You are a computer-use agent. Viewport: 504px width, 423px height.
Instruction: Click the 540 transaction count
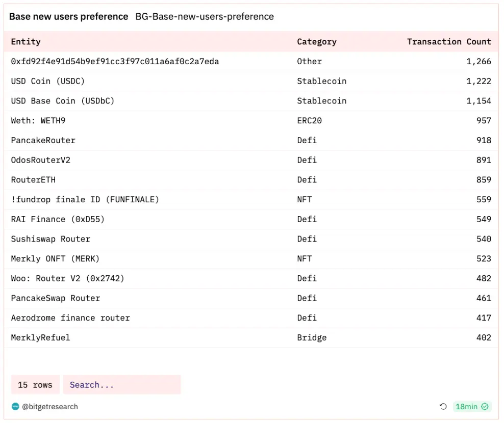point(484,239)
